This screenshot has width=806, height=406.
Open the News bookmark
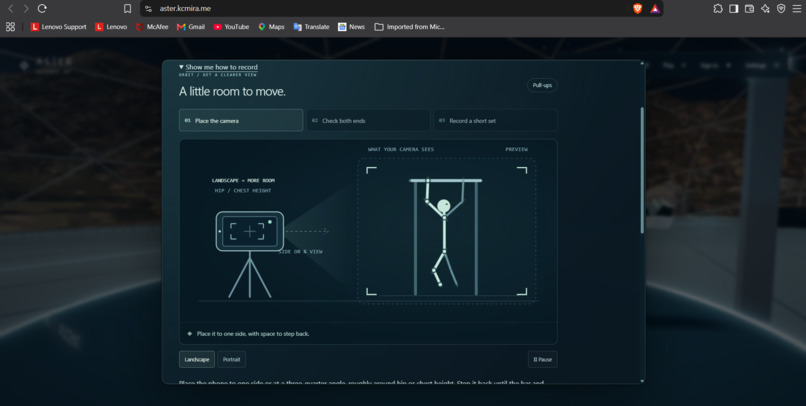pos(352,27)
